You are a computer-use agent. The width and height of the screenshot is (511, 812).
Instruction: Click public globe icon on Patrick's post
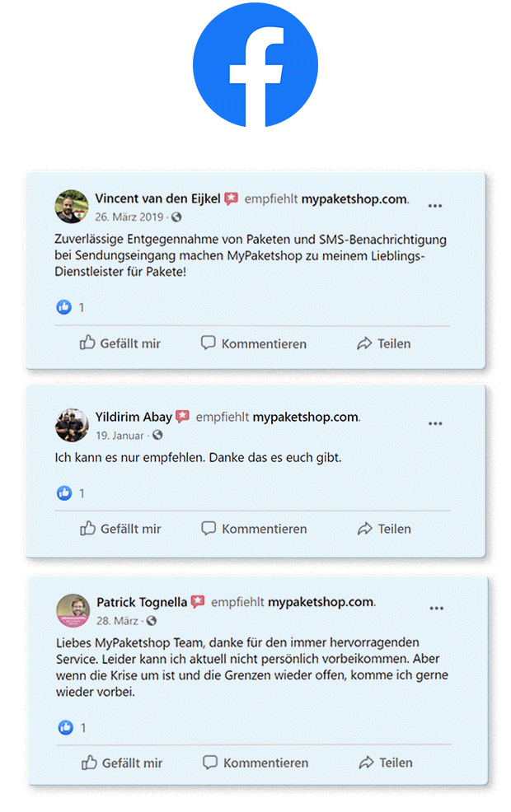click(152, 621)
